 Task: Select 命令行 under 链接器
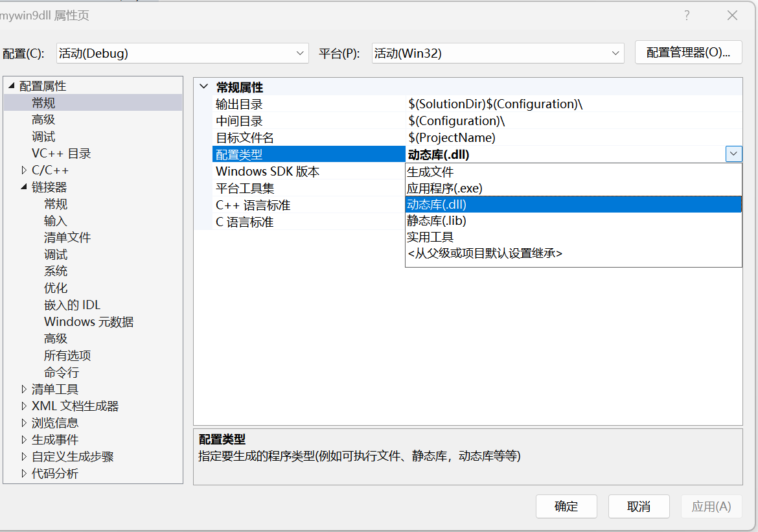coord(62,373)
